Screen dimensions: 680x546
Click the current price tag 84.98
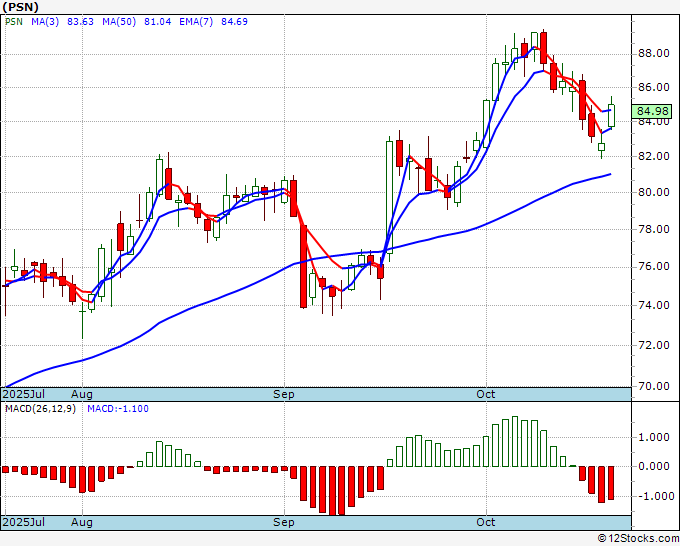point(652,111)
